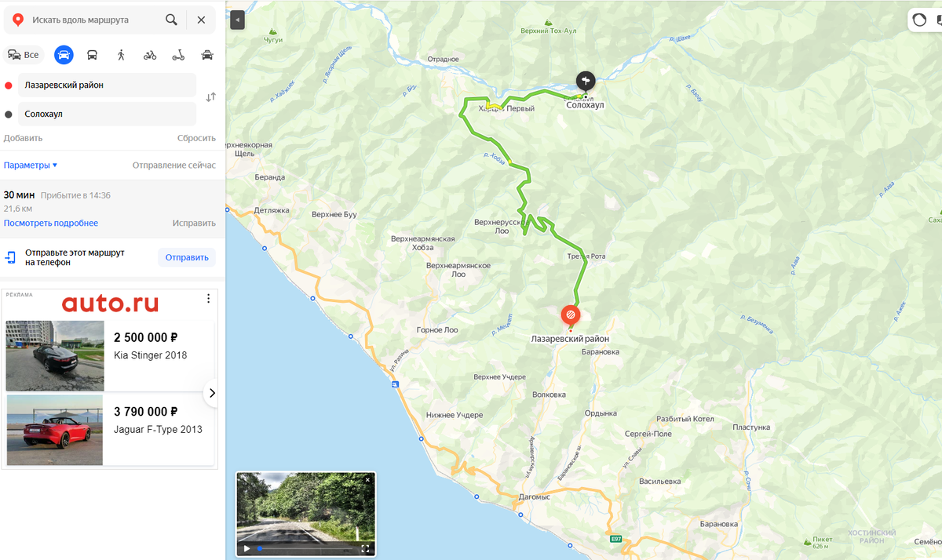Select the scooter route mode
This screenshot has width=942, height=560.
178,55
